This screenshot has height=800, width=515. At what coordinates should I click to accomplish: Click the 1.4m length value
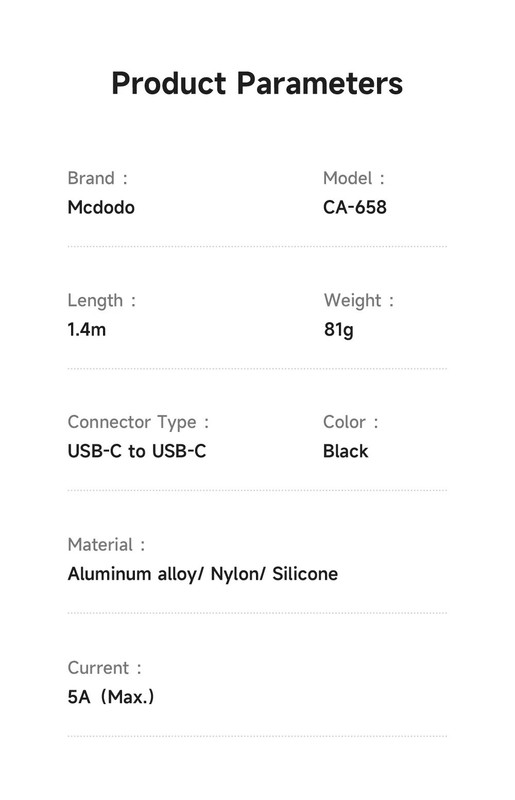[x=86, y=330]
